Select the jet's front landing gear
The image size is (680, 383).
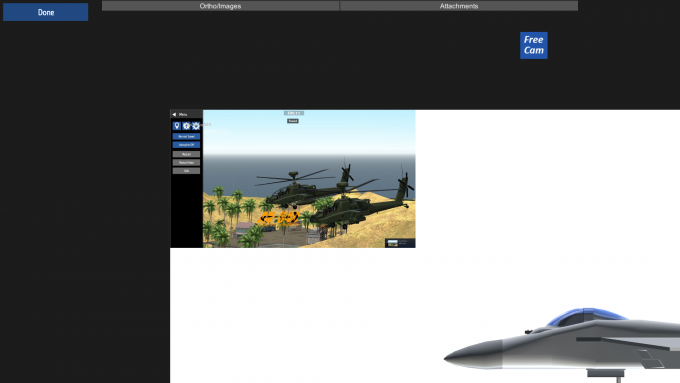tap(607, 375)
